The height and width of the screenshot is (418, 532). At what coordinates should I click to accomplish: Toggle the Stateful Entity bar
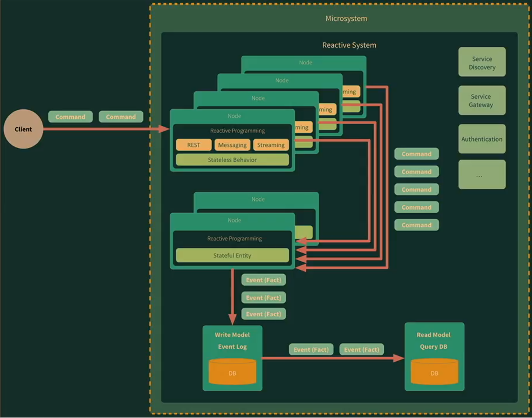click(232, 255)
